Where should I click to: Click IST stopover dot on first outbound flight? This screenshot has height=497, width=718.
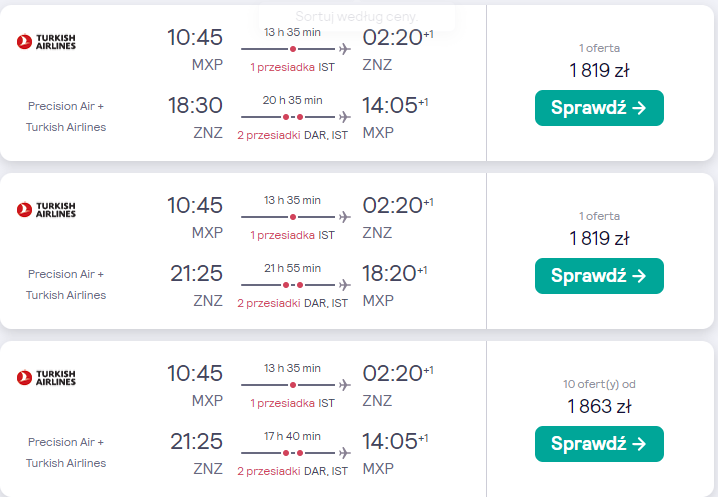pyautogui.click(x=293, y=49)
